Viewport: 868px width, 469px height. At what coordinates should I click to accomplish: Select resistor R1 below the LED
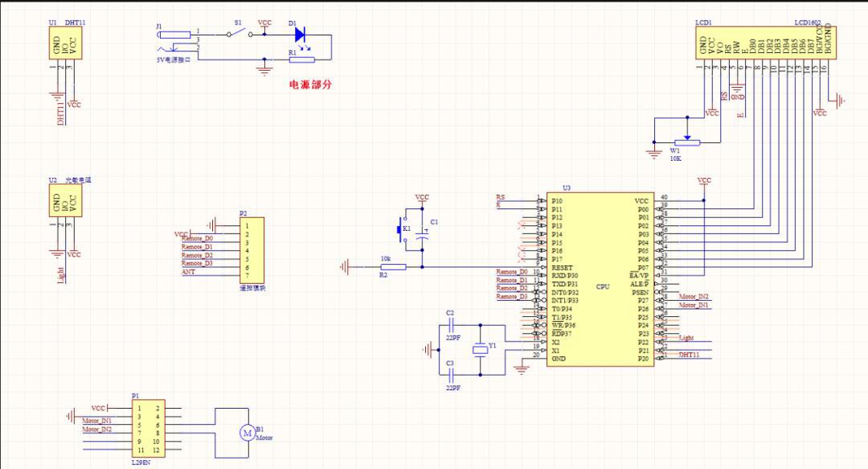tap(301, 60)
